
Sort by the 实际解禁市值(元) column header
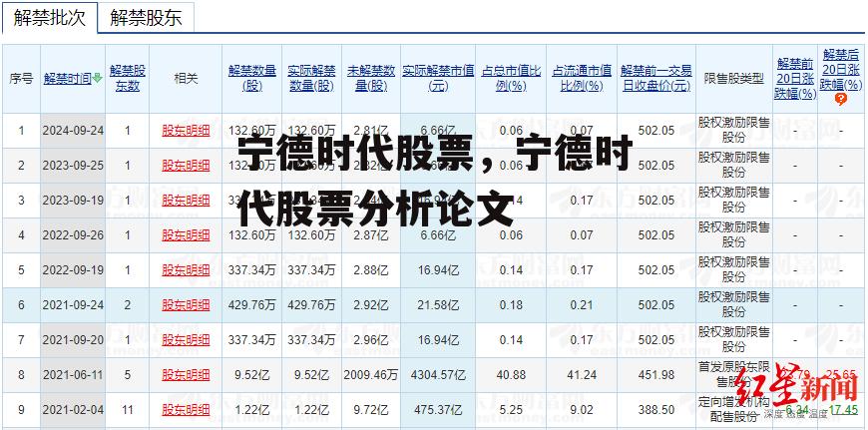click(438, 79)
